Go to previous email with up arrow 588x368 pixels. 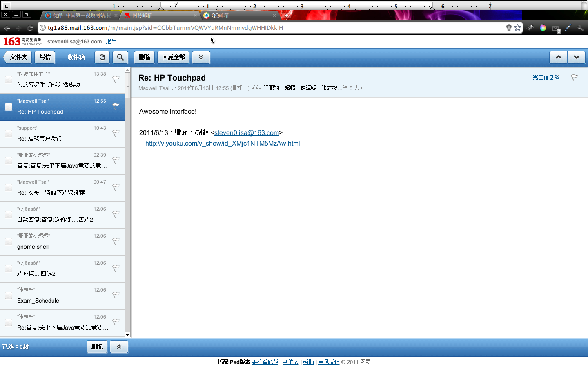click(558, 57)
